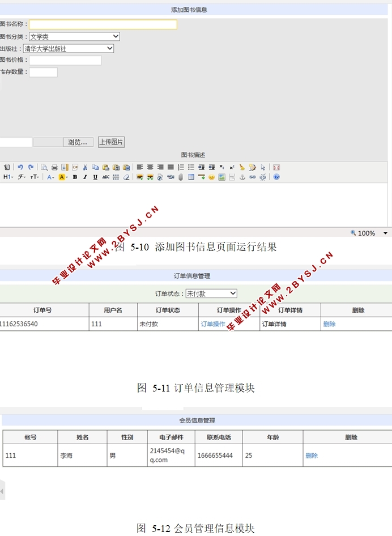Image resolution: width=392 pixels, height=536 pixels.
Task: Click the 联系电话 column header
Action: click(x=219, y=437)
